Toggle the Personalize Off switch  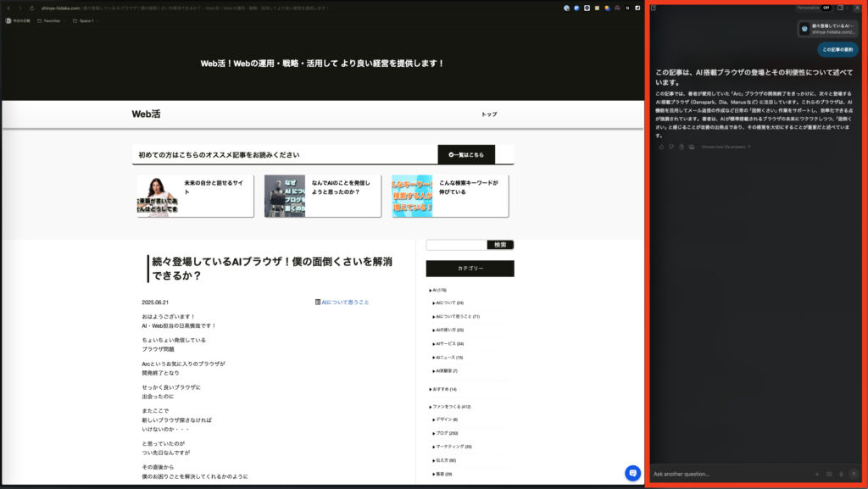click(826, 8)
